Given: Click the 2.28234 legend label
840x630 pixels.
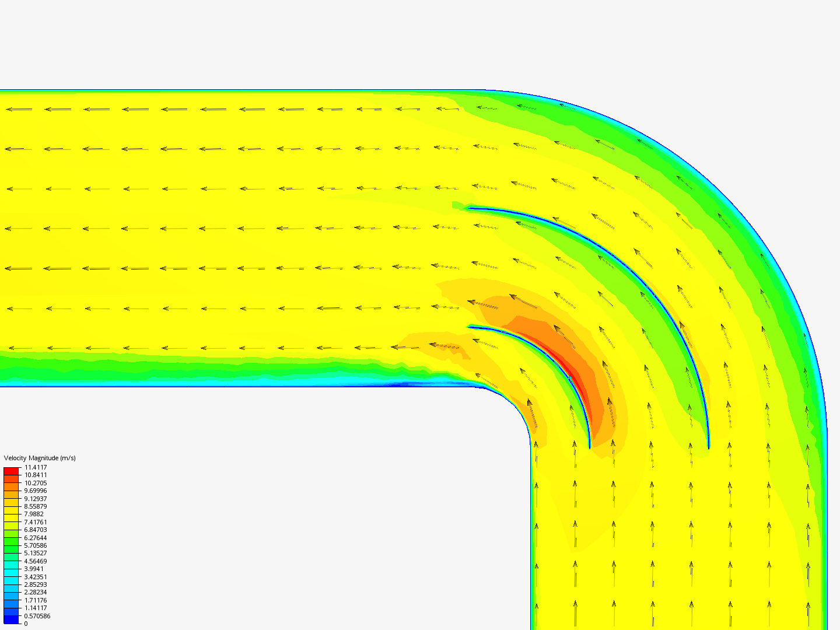Looking at the screenshot, I should point(36,592).
